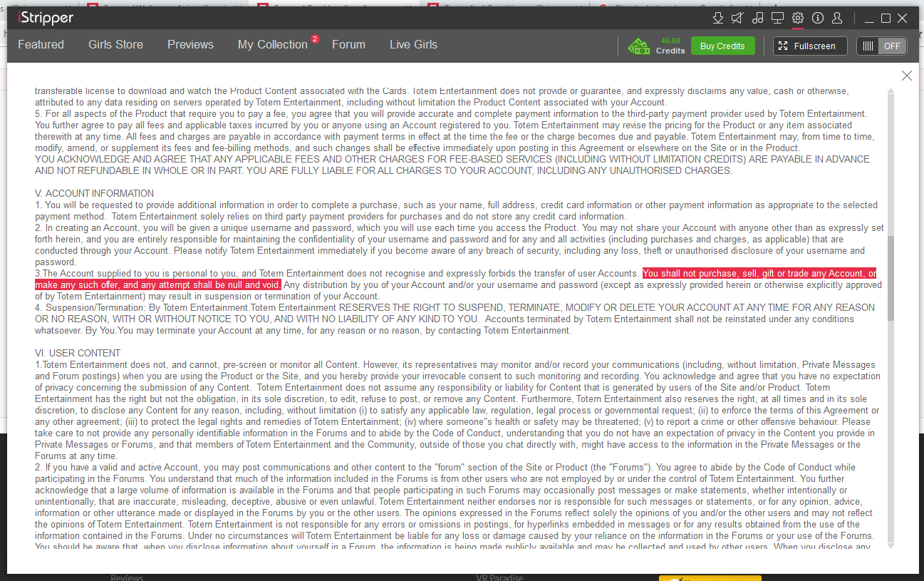Switch to the Previews tab
Screen dimensions: 924x581
click(x=190, y=44)
